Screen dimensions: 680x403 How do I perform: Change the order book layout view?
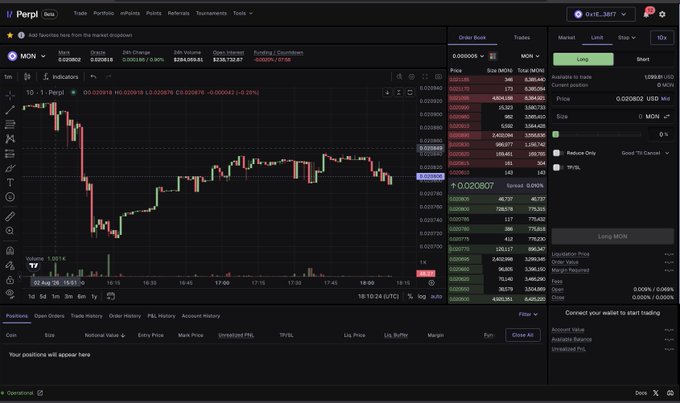click(x=493, y=56)
